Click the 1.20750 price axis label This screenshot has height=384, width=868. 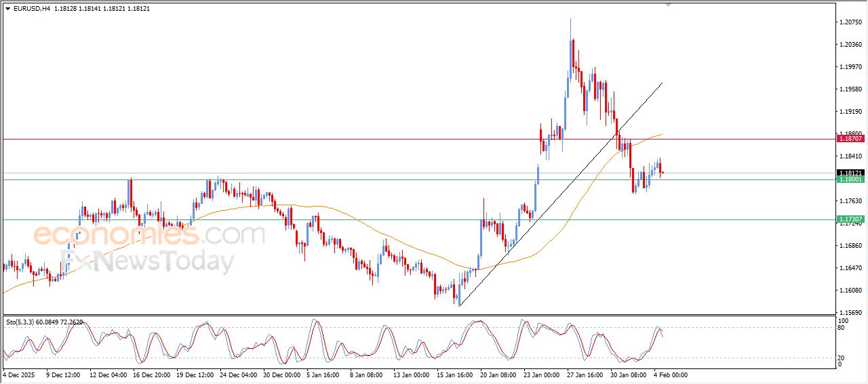click(x=850, y=22)
